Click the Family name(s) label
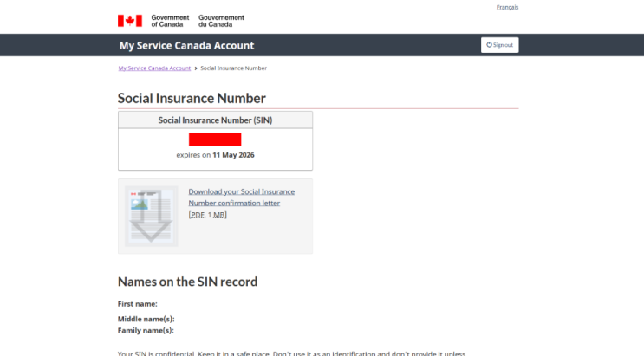 146,331
